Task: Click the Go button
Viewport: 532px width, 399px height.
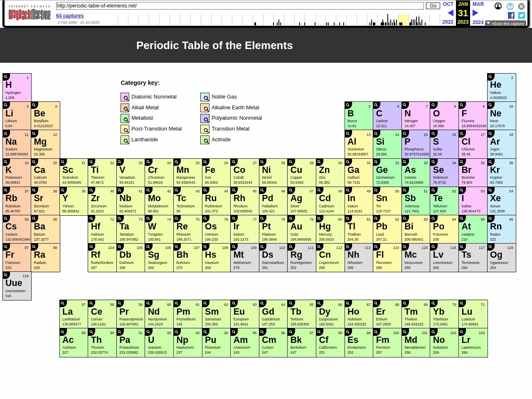Action: 433,6
